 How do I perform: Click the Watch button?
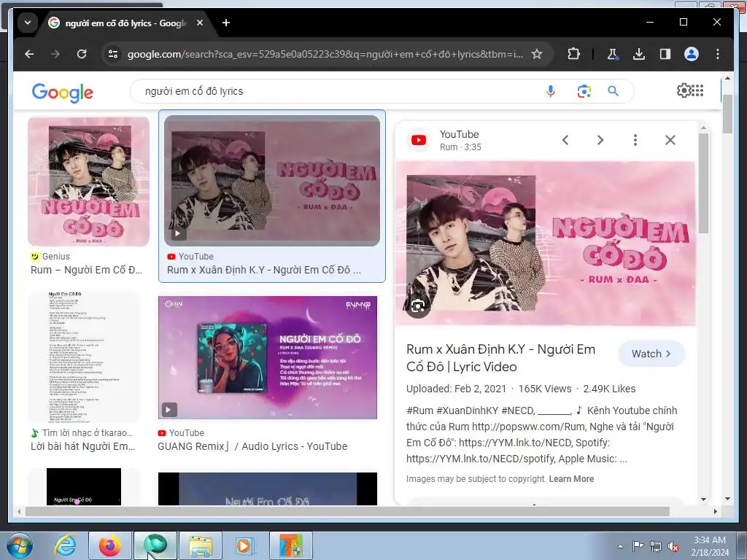pos(651,354)
